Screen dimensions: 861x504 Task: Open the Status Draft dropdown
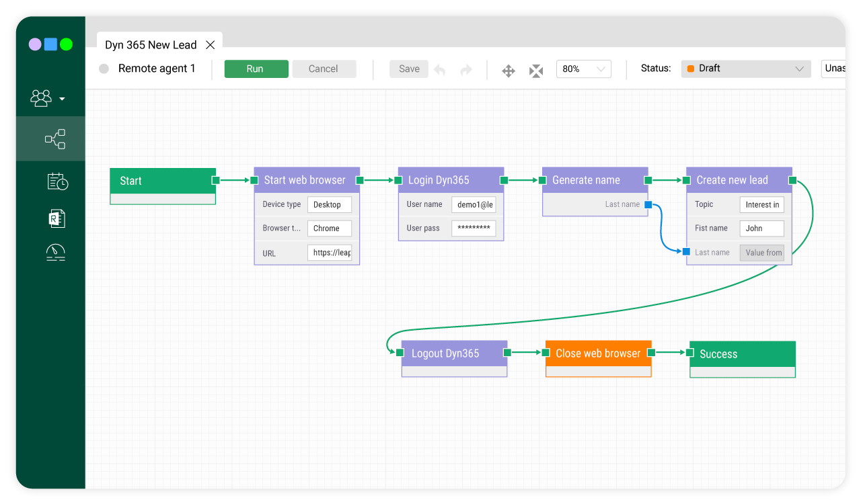click(x=745, y=69)
